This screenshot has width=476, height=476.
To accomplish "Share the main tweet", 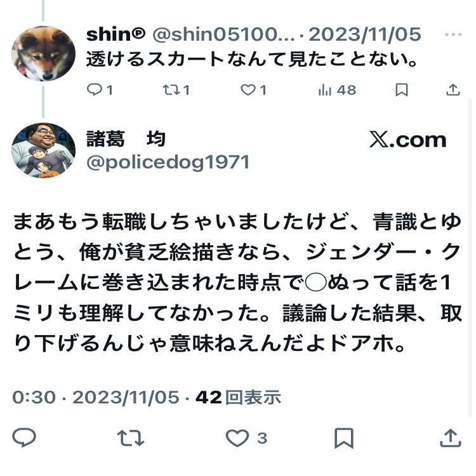I will click(451, 437).
